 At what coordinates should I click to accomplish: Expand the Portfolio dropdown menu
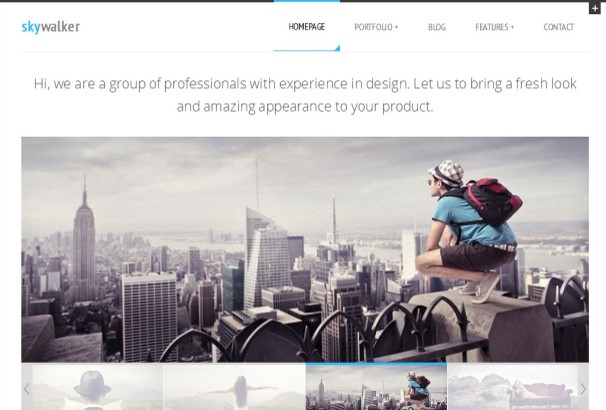pyautogui.click(x=376, y=27)
